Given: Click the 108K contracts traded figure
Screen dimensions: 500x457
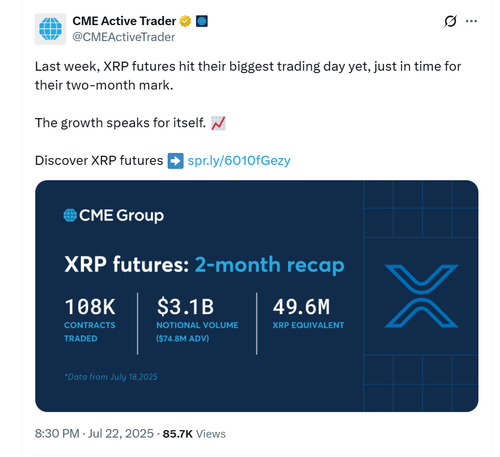Looking at the screenshot, I should [90, 307].
